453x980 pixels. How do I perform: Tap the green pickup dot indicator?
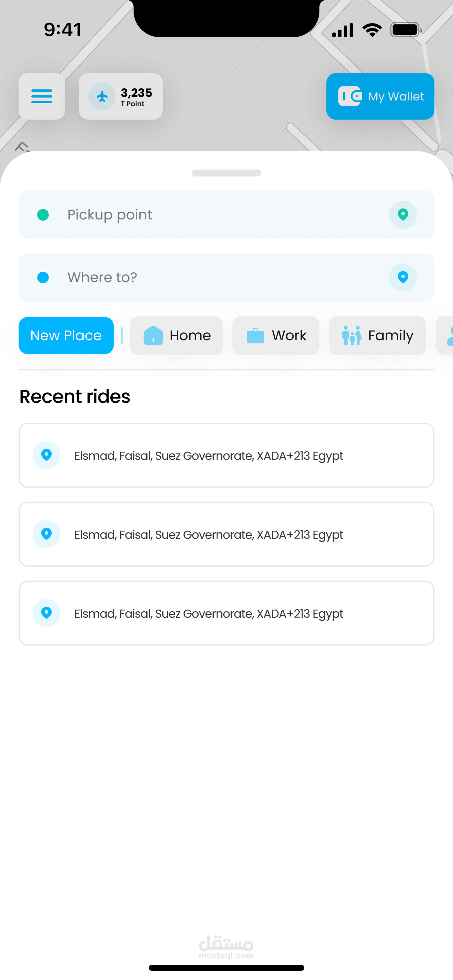click(x=43, y=215)
